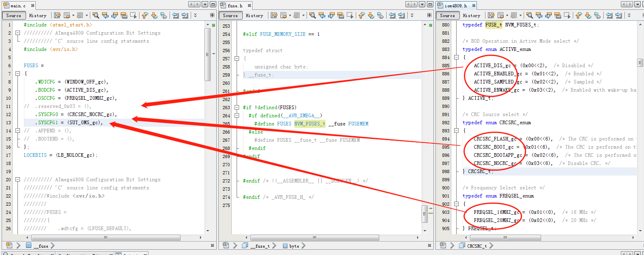This screenshot has width=644, height=255.
Task: Collapse enum fold at iom4809.h line 884
Action: tap(456, 57)
